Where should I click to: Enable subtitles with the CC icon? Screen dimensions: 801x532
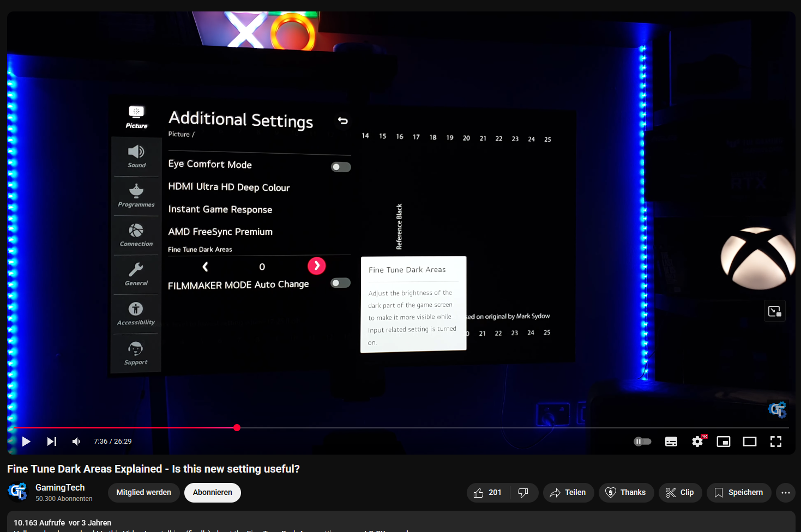[671, 442]
